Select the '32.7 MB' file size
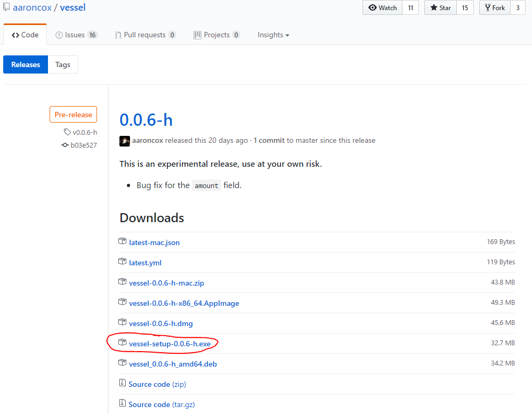 [x=503, y=343]
